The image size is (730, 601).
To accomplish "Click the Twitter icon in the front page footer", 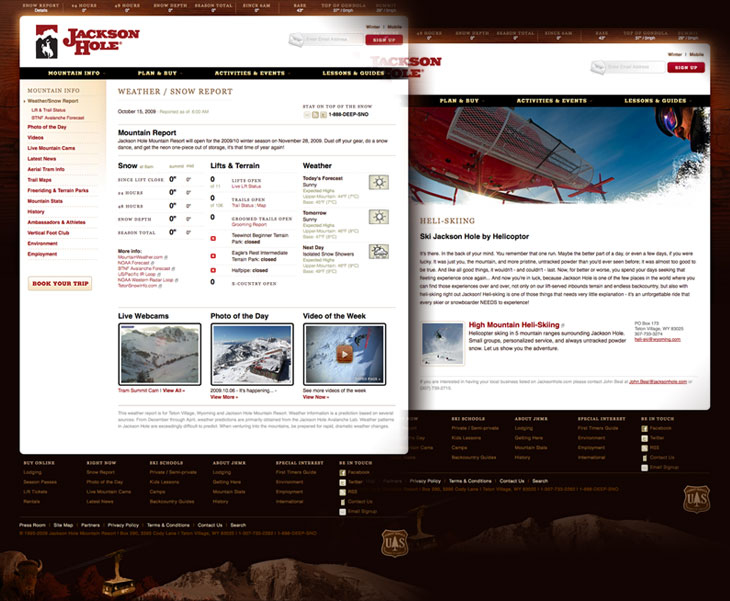I will point(343,482).
